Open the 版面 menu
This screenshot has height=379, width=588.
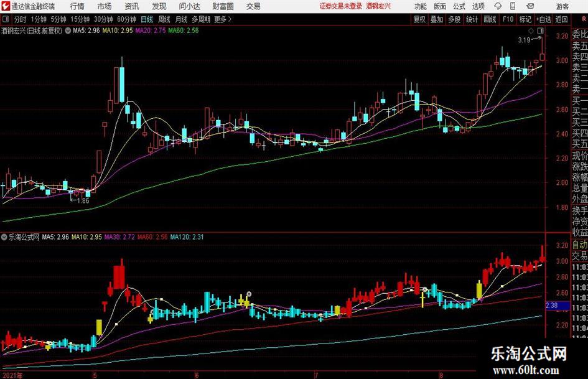point(440,6)
